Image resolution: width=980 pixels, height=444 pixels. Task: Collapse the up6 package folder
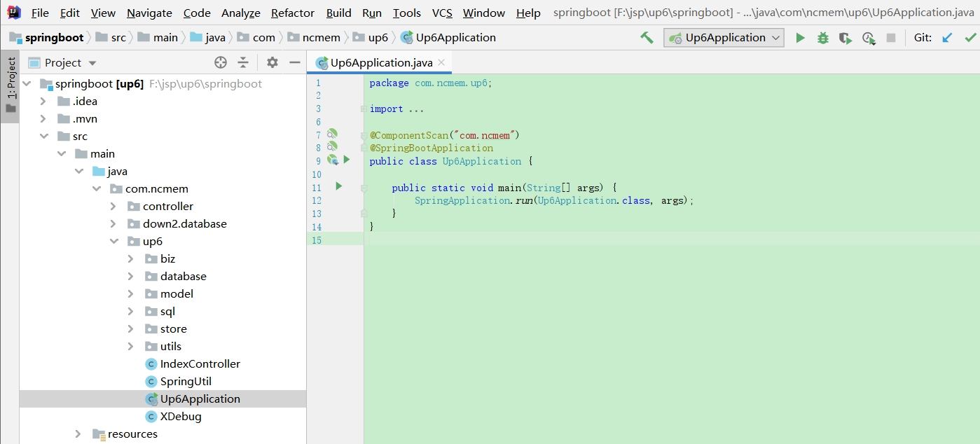113,242
